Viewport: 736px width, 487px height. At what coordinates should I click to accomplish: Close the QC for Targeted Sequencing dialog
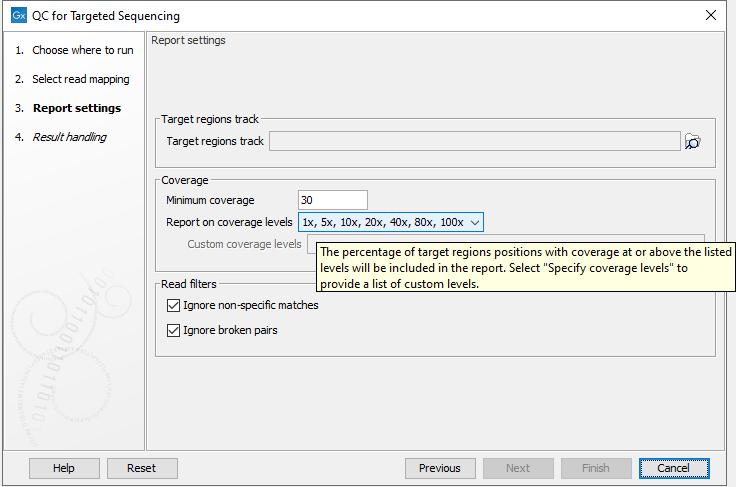pos(711,16)
